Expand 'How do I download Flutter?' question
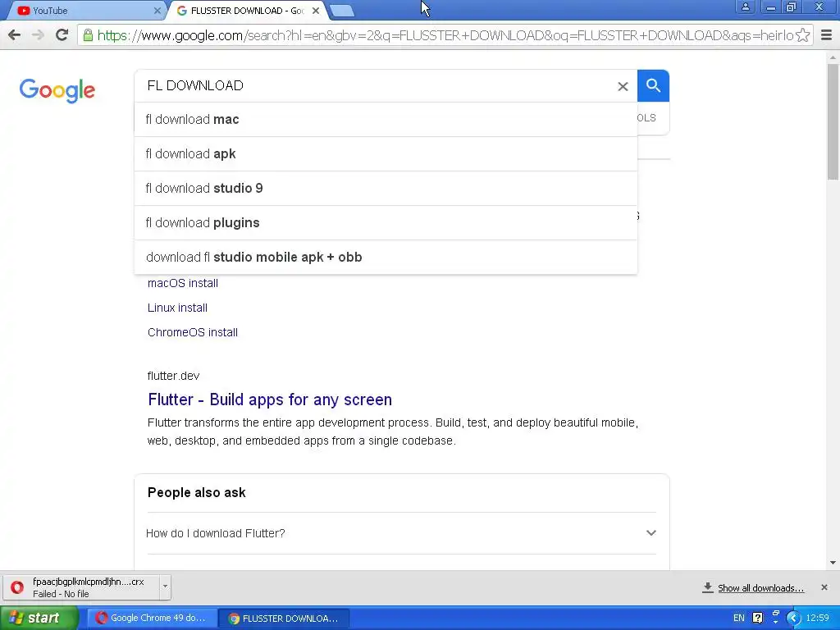The width and height of the screenshot is (840, 630). [x=401, y=533]
